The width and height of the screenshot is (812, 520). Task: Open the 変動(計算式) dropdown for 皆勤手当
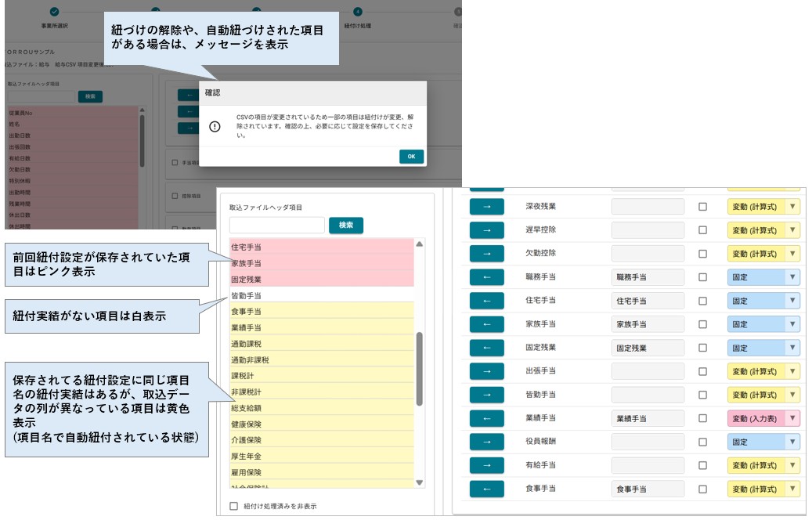[x=763, y=395]
